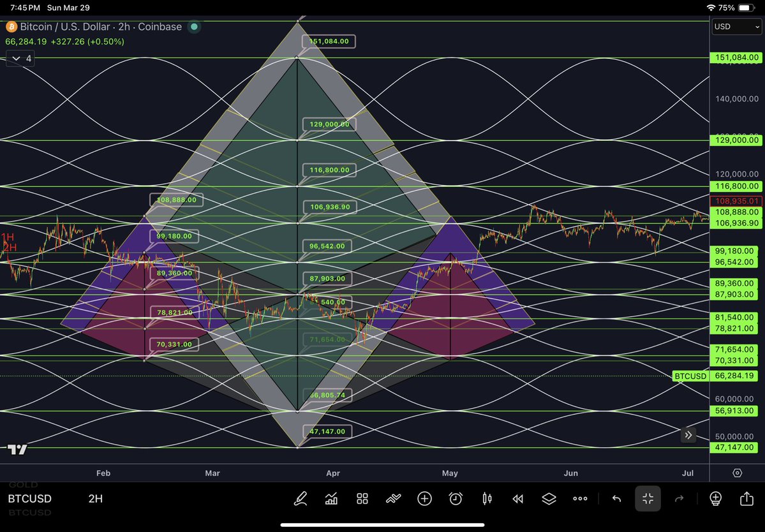The height and width of the screenshot is (532, 765).
Task: Create an alert with the alarm clock icon
Action: point(455,498)
